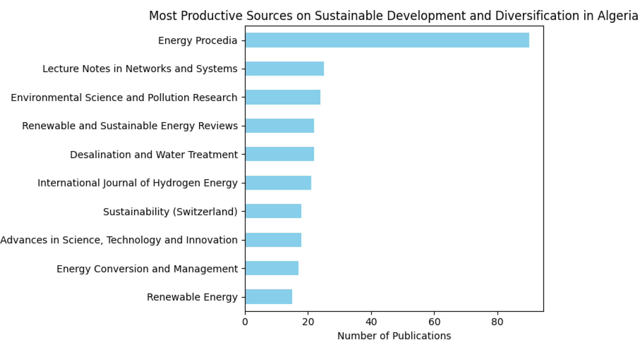Select the Environmental Science and Pollution Research bar
644x345 pixels.
(283, 97)
